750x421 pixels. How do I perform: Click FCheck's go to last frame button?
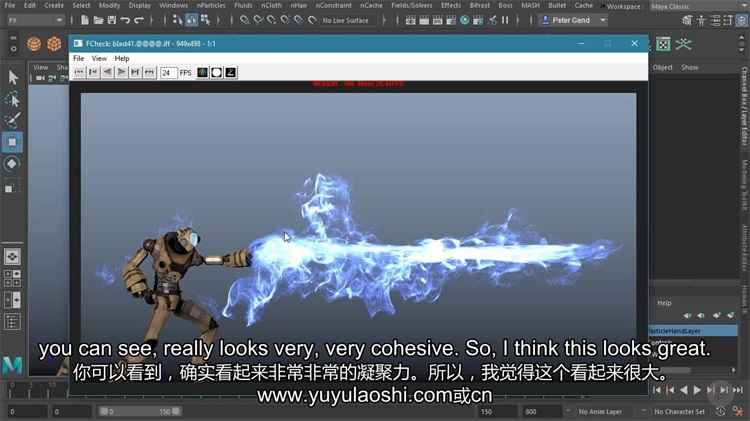(x=149, y=72)
